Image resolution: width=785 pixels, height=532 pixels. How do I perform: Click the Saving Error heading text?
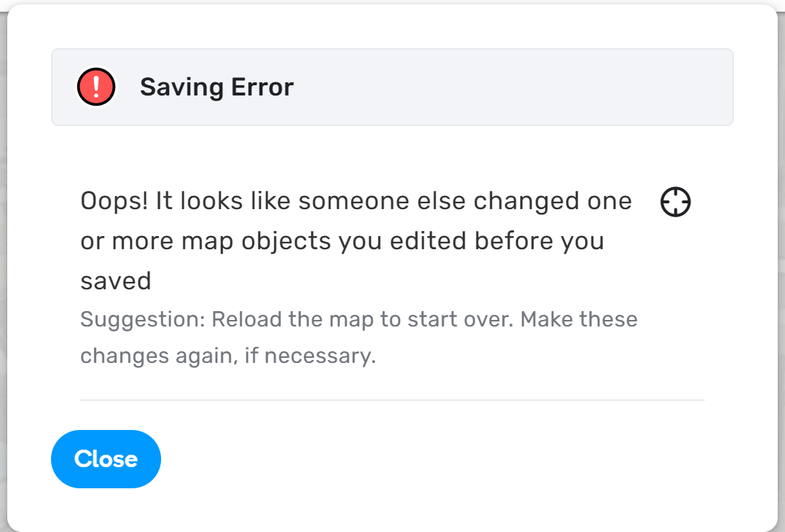coord(216,87)
